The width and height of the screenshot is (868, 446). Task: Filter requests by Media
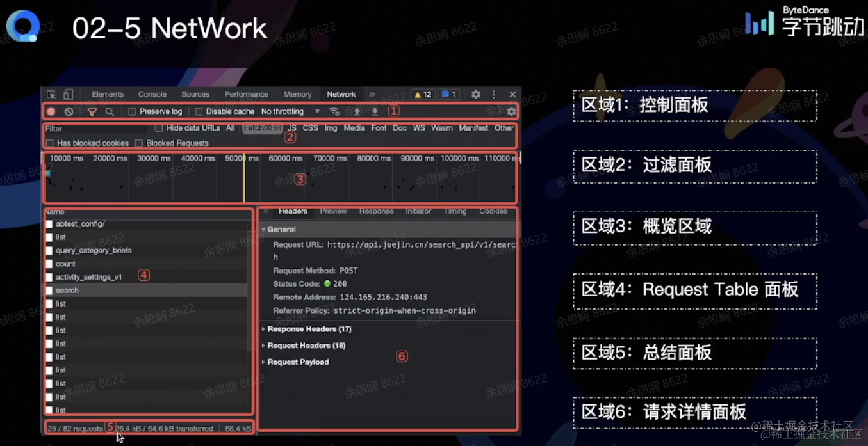354,128
